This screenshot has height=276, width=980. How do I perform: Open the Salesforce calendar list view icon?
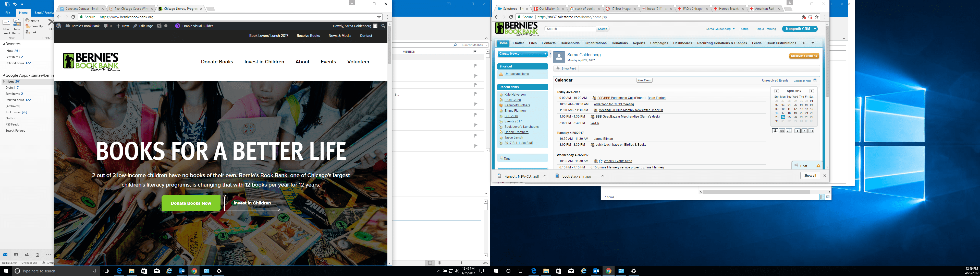point(789,131)
